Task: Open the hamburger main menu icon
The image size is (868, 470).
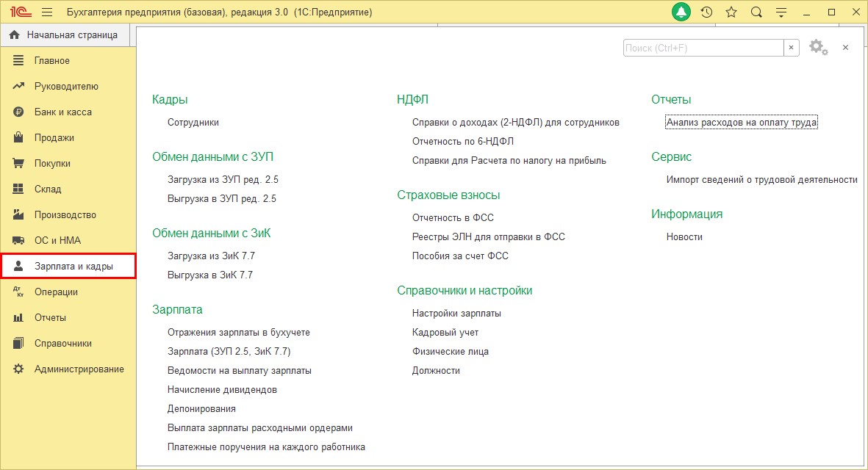Action: click(x=47, y=12)
